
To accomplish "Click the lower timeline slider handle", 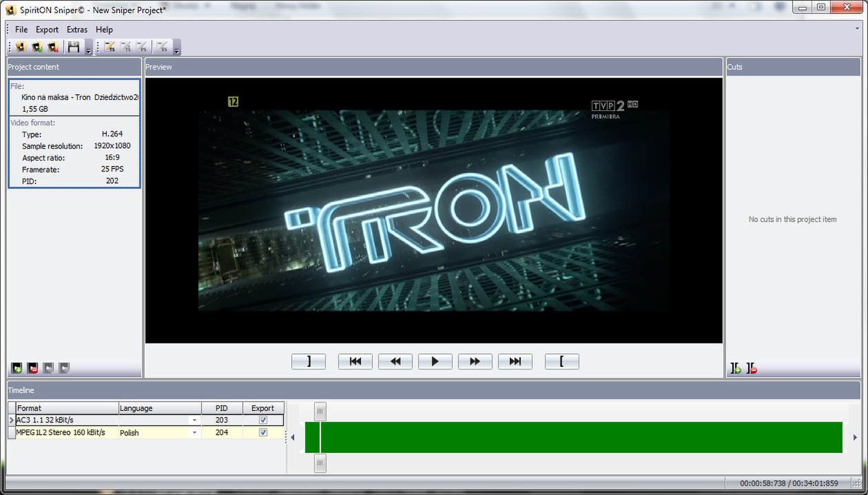I will coord(320,463).
